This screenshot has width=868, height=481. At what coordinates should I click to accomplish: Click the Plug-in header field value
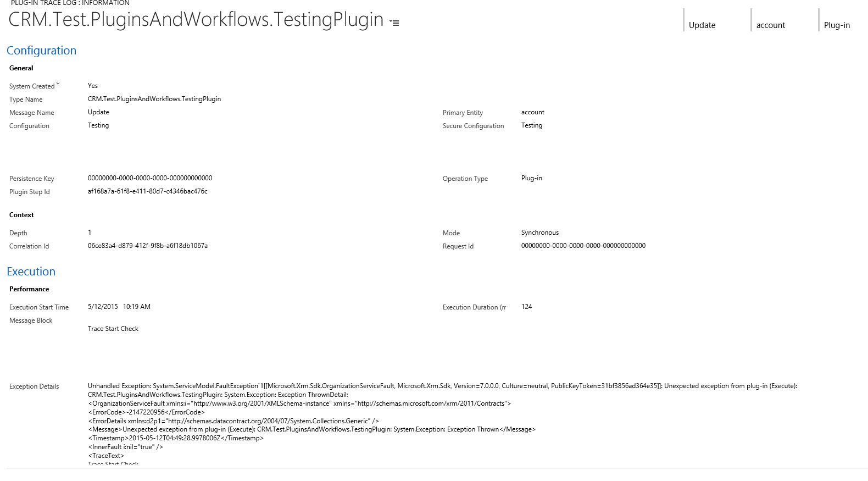[837, 25]
